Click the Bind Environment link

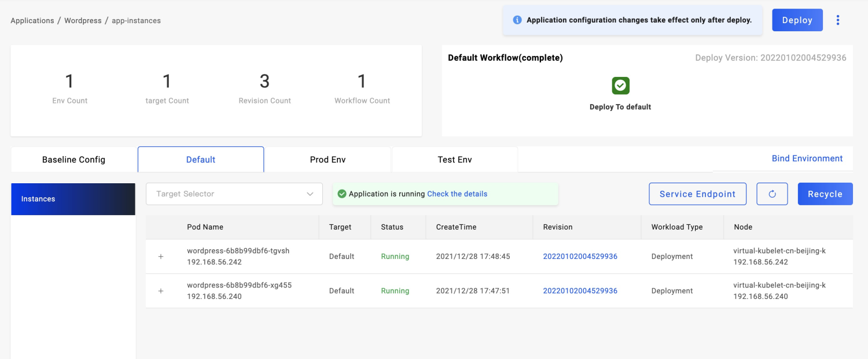pos(807,158)
